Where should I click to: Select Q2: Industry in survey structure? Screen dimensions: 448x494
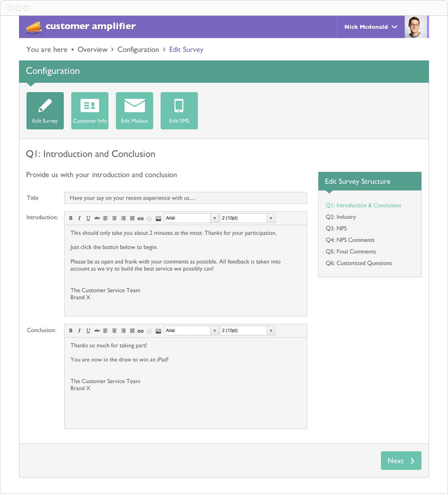coord(341,217)
